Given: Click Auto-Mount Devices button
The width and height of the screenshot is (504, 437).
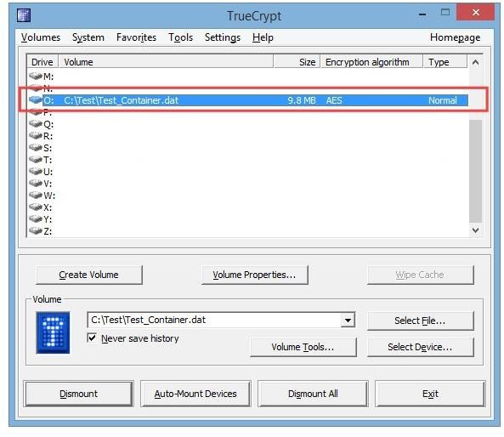Looking at the screenshot, I should click(195, 394).
